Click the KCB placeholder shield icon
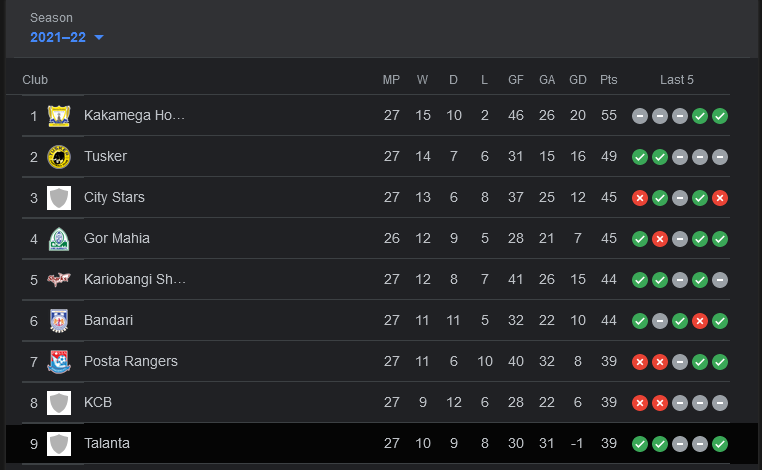This screenshot has height=470, width=762. [59, 403]
